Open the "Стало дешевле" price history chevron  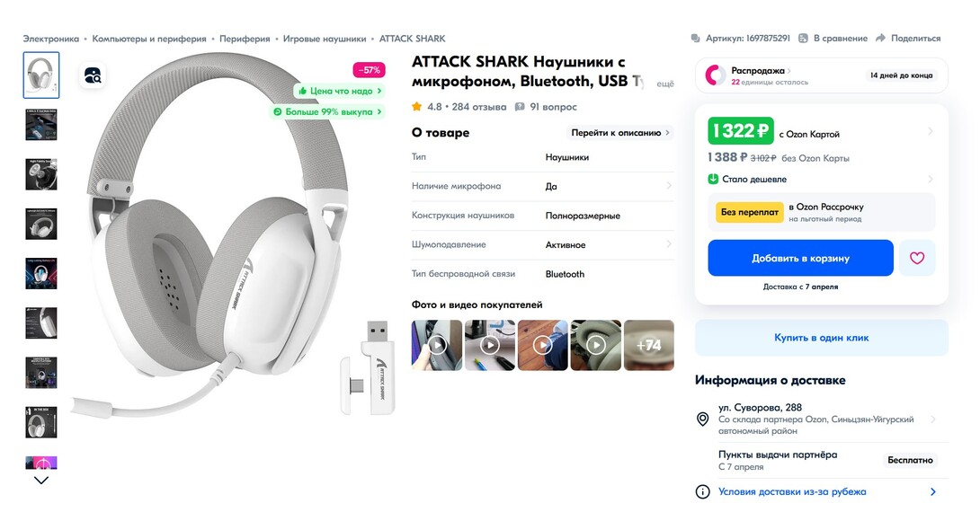pyautogui.click(x=931, y=179)
